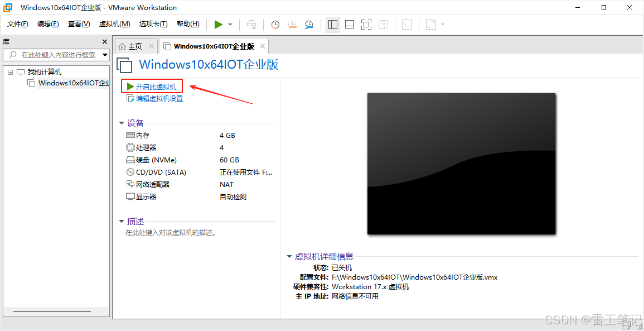Revert to snapshot using the toolbar icon

pos(292,25)
